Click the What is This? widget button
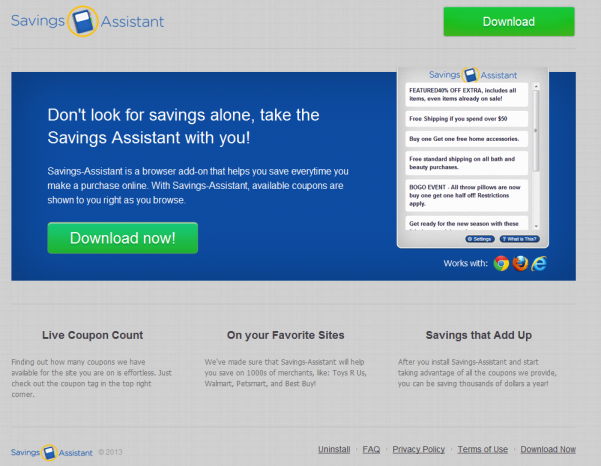This screenshot has height=466, width=601. (520, 239)
